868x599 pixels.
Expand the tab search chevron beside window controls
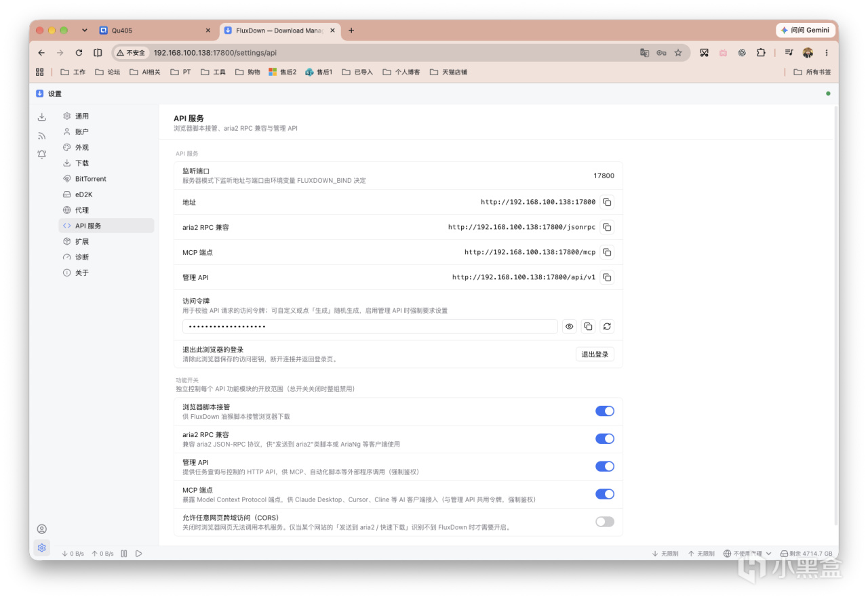point(85,30)
